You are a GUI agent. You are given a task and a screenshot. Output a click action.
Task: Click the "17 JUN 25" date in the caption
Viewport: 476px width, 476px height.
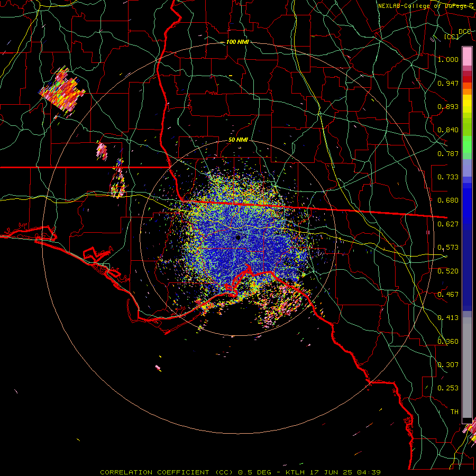(332, 472)
